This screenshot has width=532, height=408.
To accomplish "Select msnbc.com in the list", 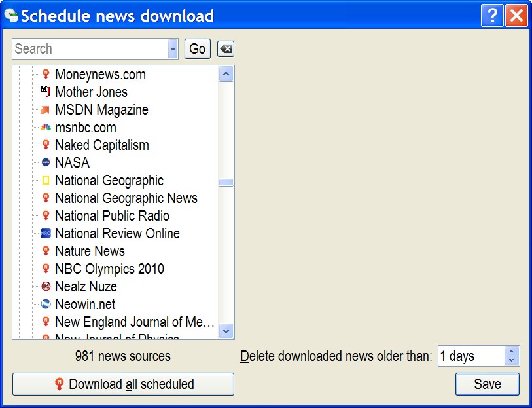I will point(86,127).
